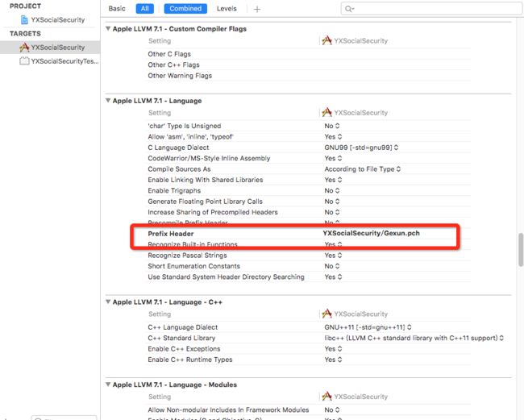Open Enable Trigraphs value popup

332,190
